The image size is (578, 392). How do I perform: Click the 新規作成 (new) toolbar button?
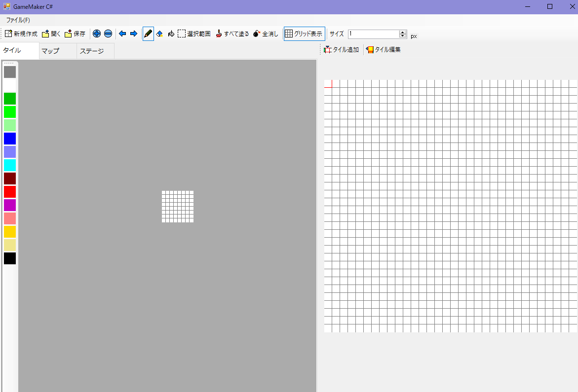pyautogui.click(x=21, y=34)
